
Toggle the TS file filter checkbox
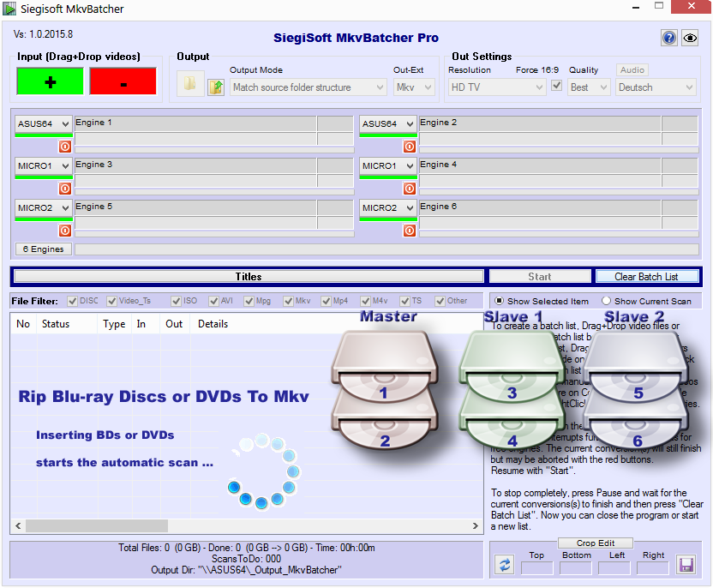[x=405, y=301]
